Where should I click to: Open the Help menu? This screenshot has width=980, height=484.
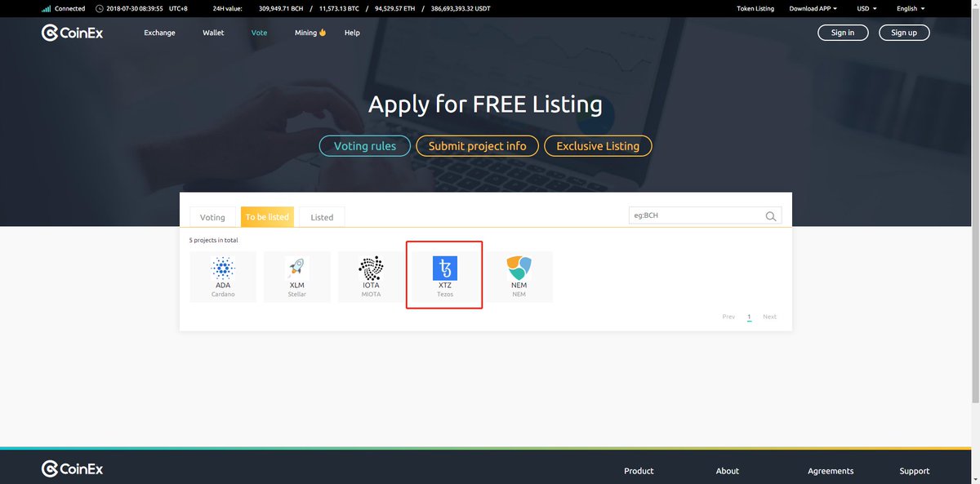click(x=352, y=33)
